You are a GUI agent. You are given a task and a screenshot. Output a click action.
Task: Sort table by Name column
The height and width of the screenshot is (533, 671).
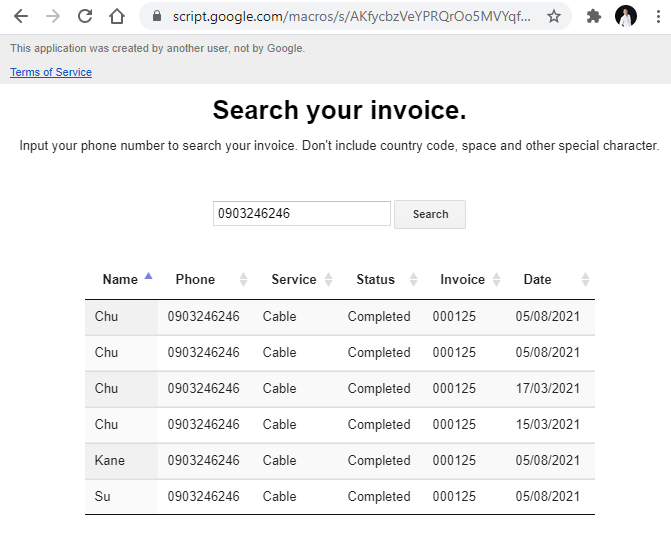[x=121, y=279]
